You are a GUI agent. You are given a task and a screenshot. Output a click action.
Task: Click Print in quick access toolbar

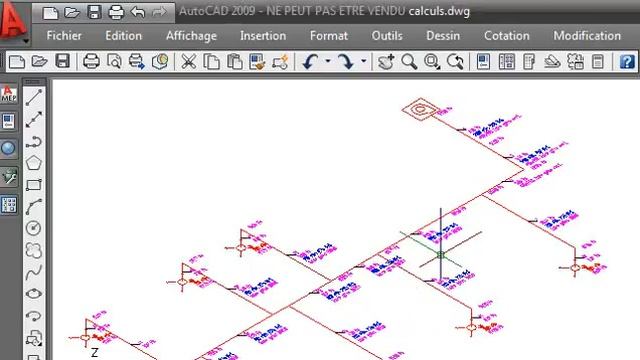coord(116,13)
